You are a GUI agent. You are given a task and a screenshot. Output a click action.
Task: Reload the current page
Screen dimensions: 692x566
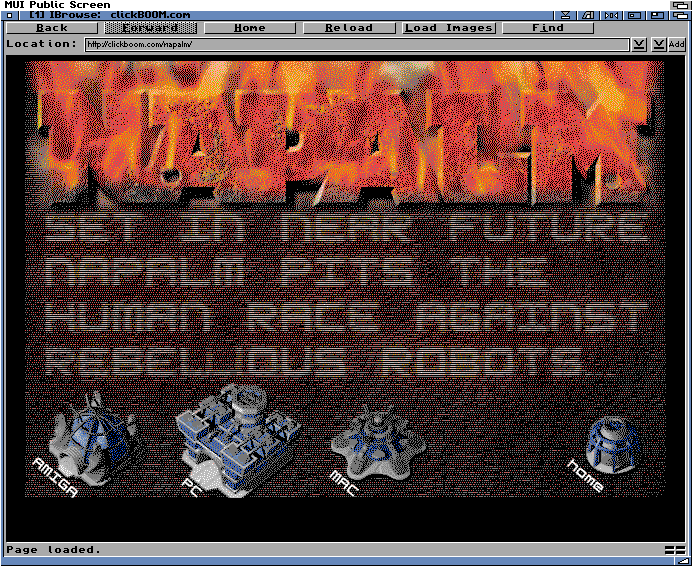[349, 28]
